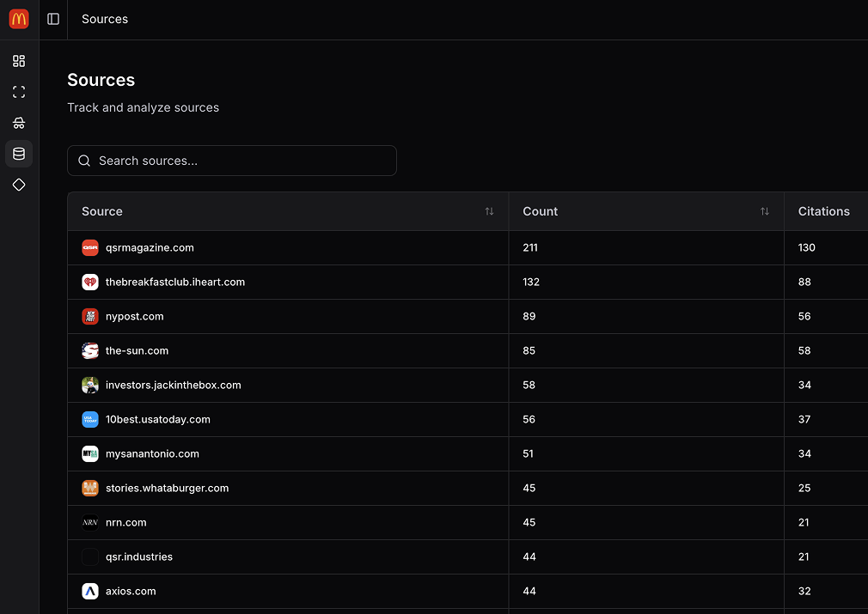
Task: Click the count value 211 for qsrmagazine.com
Action: click(530, 247)
